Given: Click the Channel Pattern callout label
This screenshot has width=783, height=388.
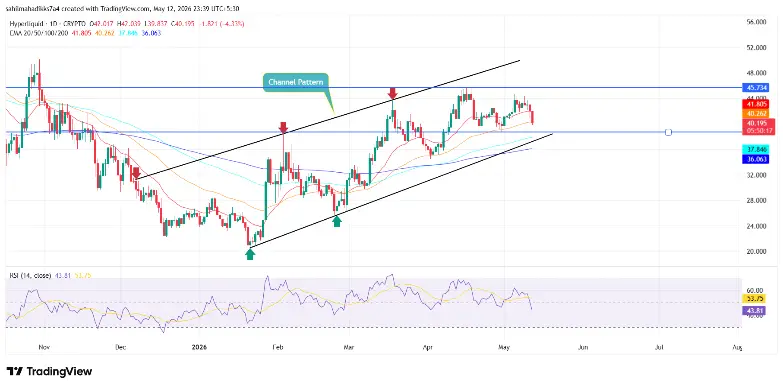Looking at the screenshot, I should (x=296, y=82).
